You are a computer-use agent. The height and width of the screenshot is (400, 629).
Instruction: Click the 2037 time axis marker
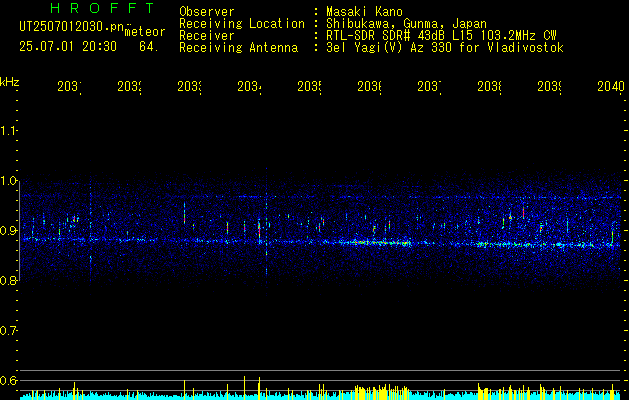(x=429, y=87)
